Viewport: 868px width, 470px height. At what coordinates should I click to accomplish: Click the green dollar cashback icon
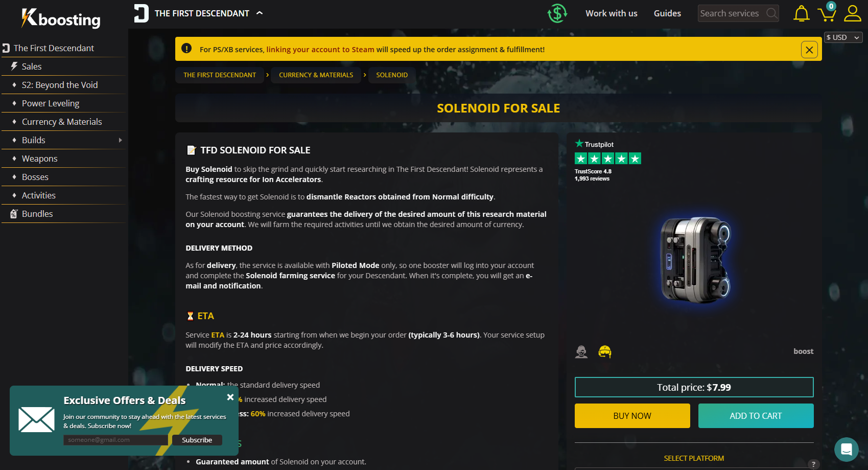tap(557, 13)
